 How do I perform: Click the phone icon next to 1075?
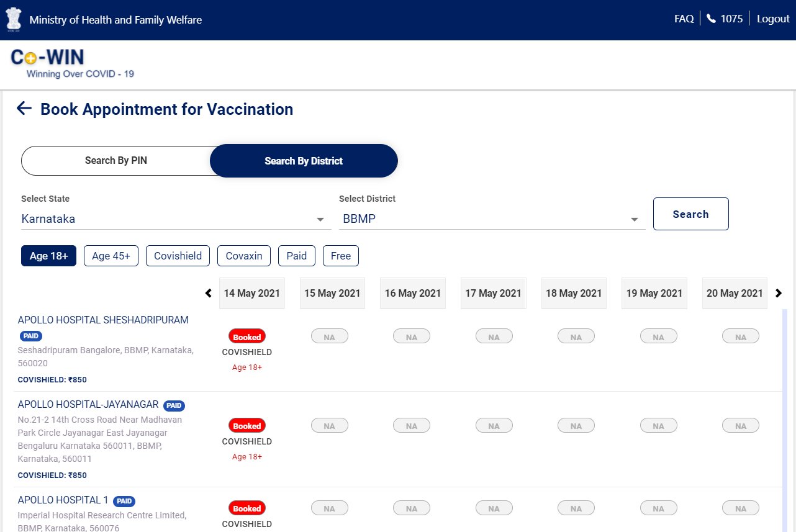coord(711,19)
